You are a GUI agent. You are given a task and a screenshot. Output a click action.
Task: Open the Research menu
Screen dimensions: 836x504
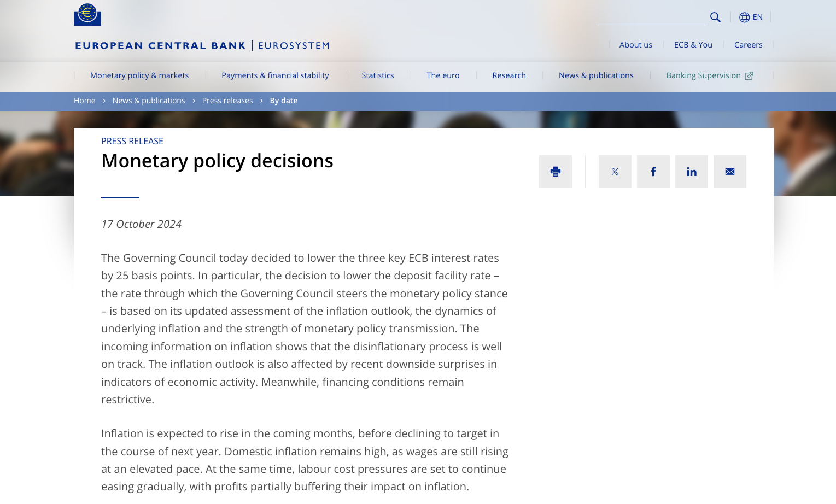pos(509,75)
